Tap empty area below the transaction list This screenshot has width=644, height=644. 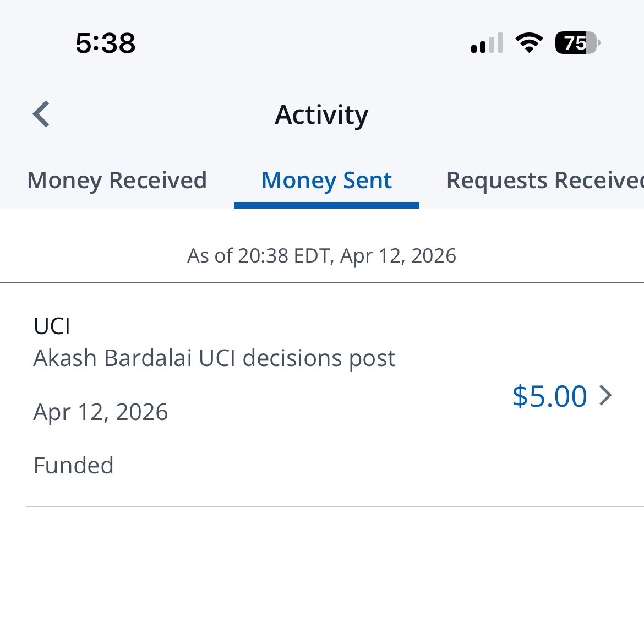point(322,575)
